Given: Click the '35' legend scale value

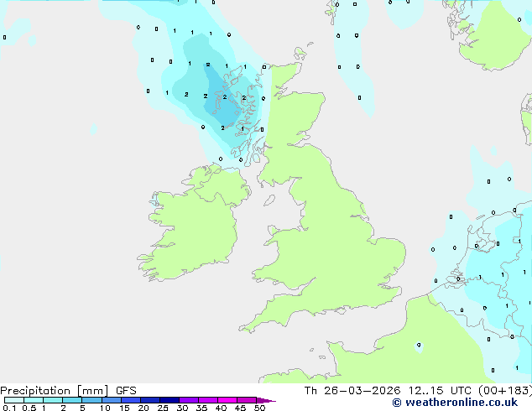Looking at the screenshot, I should click(201, 408).
